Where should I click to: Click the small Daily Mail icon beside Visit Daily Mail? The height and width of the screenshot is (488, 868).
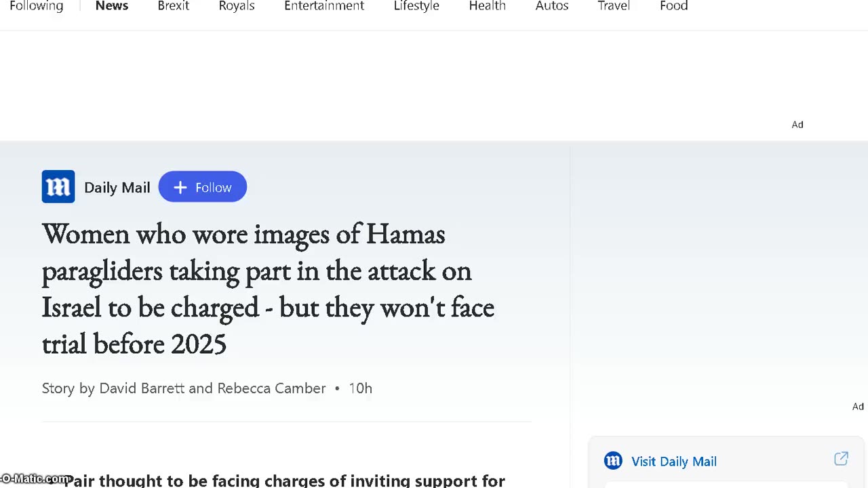(x=613, y=461)
